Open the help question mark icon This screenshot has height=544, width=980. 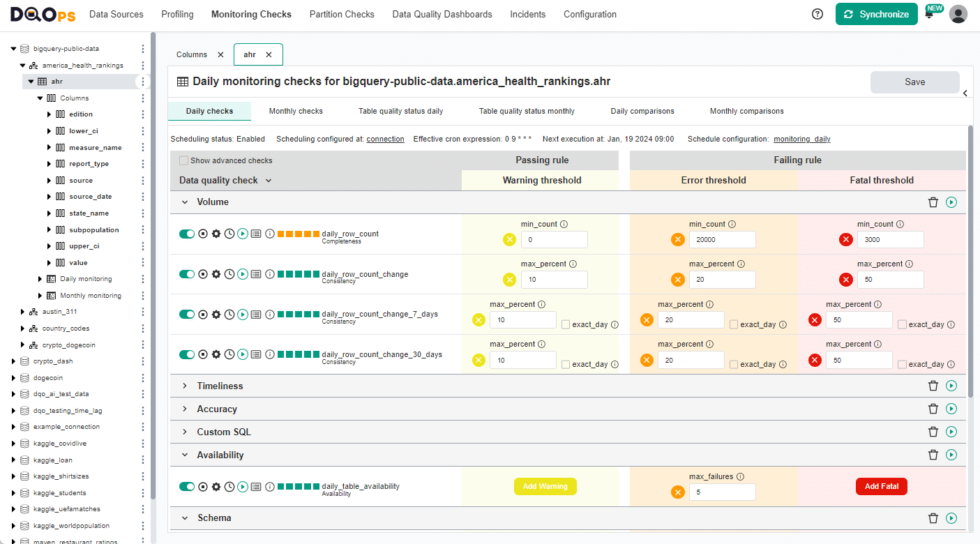pyautogui.click(x=817, y=13)
